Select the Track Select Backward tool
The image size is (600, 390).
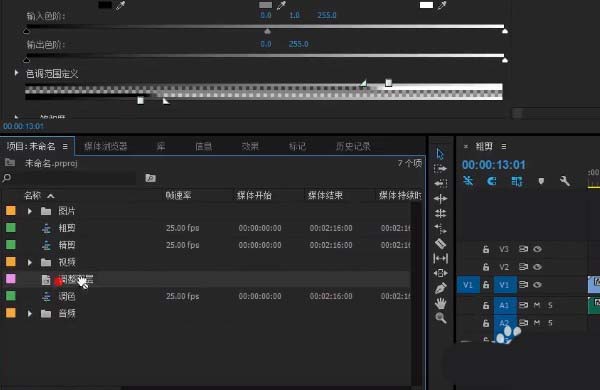[x=440, y=183]
